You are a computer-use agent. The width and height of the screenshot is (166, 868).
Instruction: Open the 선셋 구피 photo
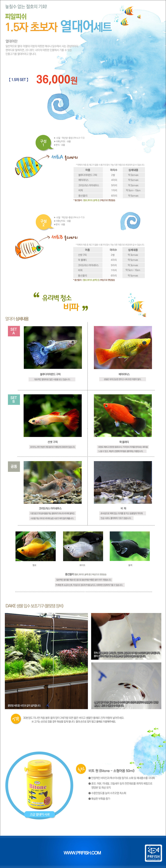click(x=53, y=416)
